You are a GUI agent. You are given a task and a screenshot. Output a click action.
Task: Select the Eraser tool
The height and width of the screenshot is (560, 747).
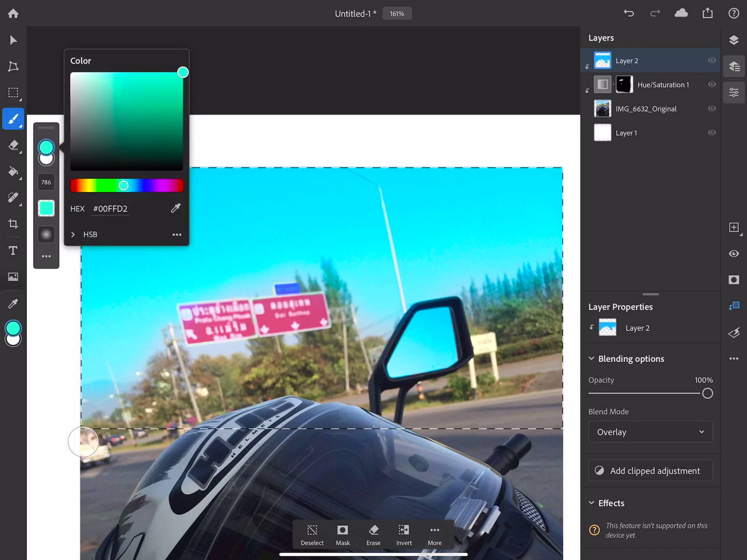coord(13,145)
